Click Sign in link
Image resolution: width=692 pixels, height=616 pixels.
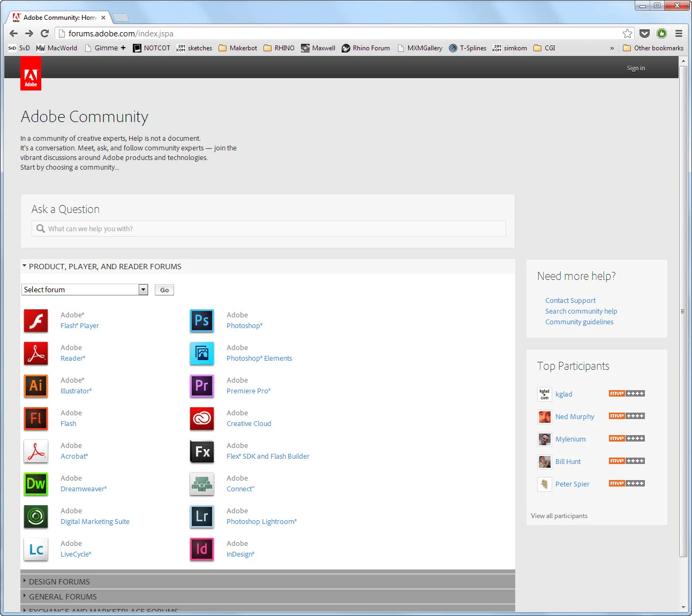coord(636,68)
